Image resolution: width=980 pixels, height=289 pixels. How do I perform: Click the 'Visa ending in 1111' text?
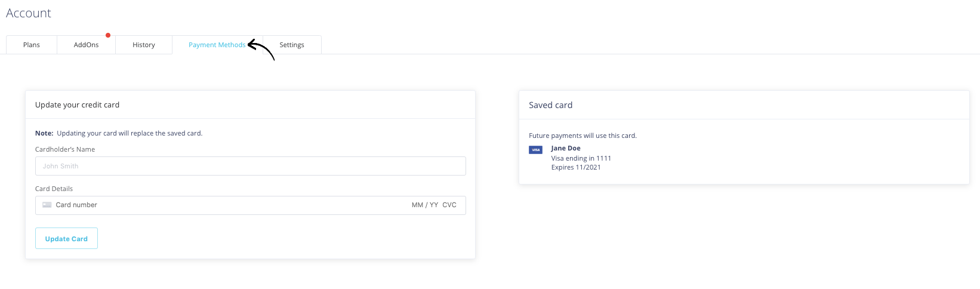pyautogui.click(x=581, y=158)
